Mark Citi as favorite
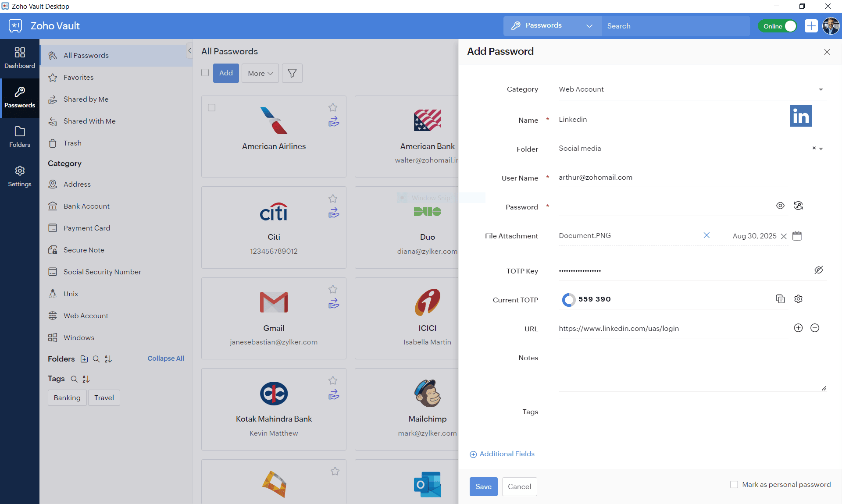The image size is (842, 504). [333, 199]
